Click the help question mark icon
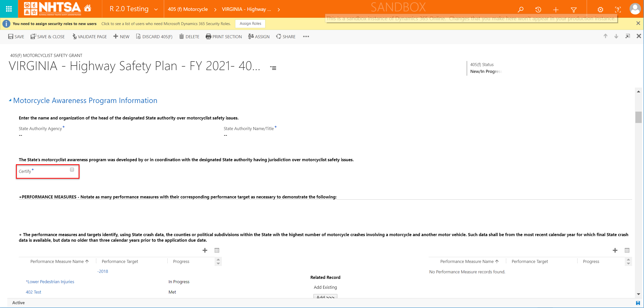 pos(618,10)
